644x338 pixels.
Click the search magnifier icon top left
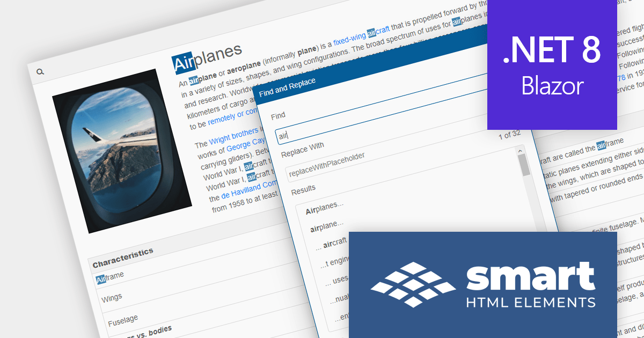(40, 71)
